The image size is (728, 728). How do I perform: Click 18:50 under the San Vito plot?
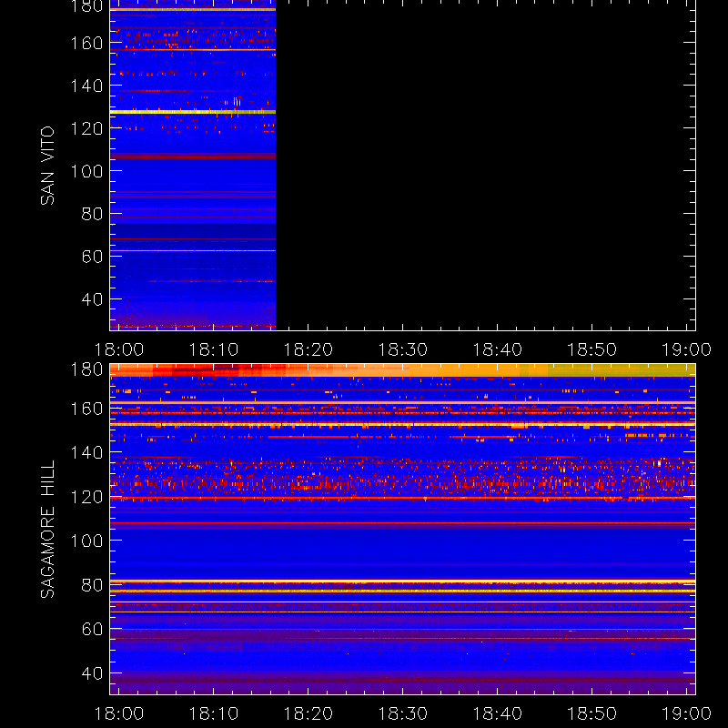click(x=592, y=349)
